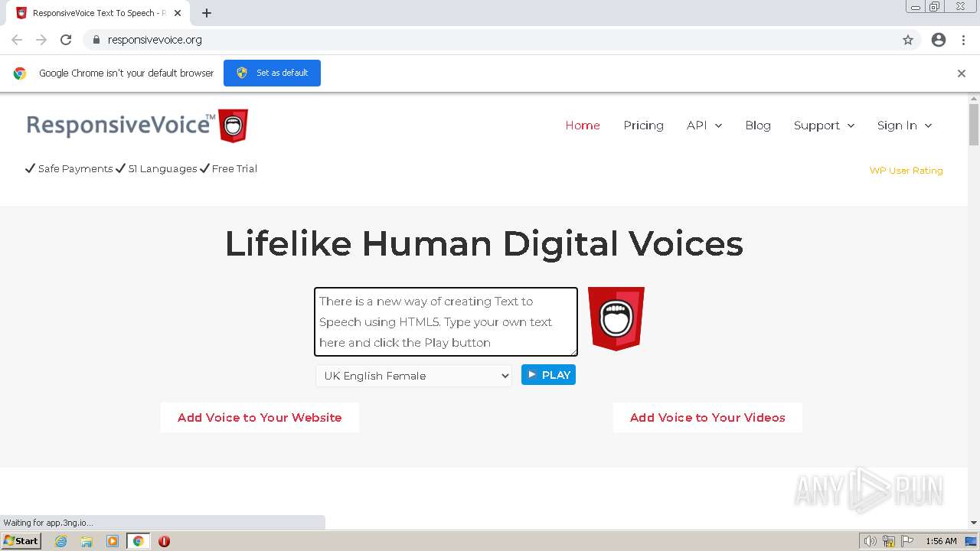This screenshot has height=551, width=980.
Task: View site info via the padlock icon
Action: point(96,40)
